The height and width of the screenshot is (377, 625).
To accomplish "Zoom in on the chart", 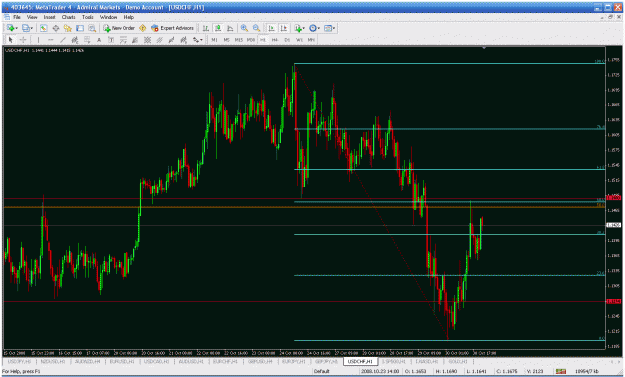I will pos(244,28).
